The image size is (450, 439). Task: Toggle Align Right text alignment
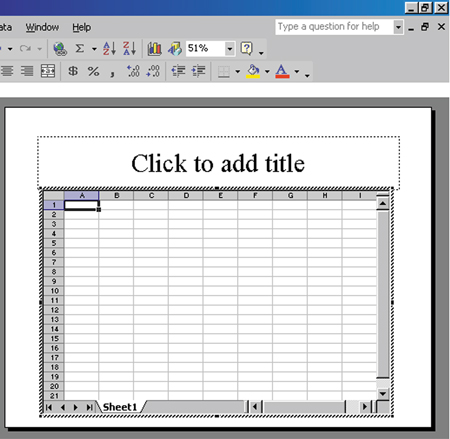(x=27, y=71)
